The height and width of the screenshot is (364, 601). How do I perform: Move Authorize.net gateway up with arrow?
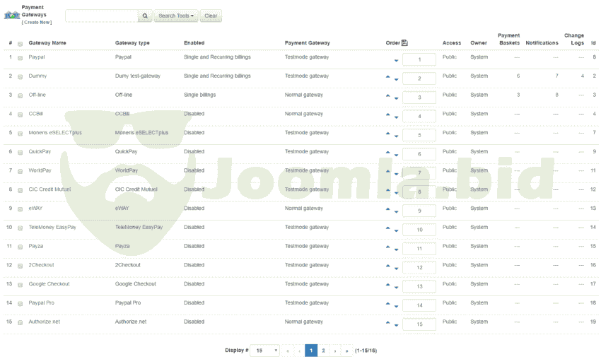coord(388,322)
